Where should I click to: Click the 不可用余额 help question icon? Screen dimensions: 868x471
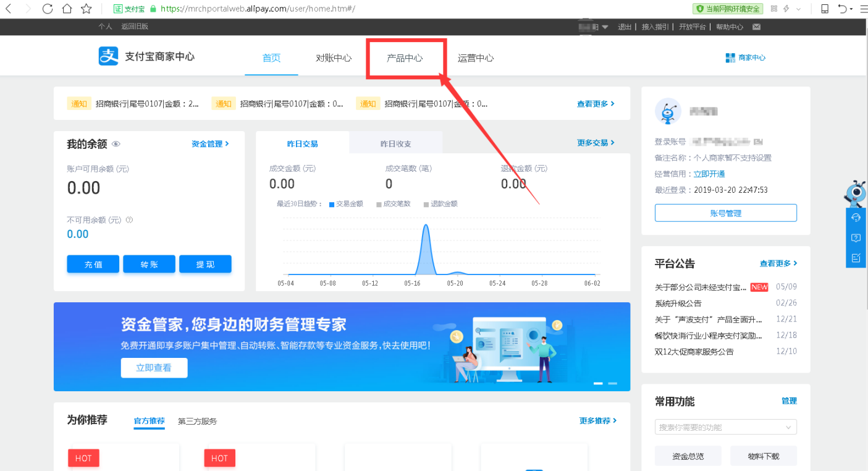point(130,219)
